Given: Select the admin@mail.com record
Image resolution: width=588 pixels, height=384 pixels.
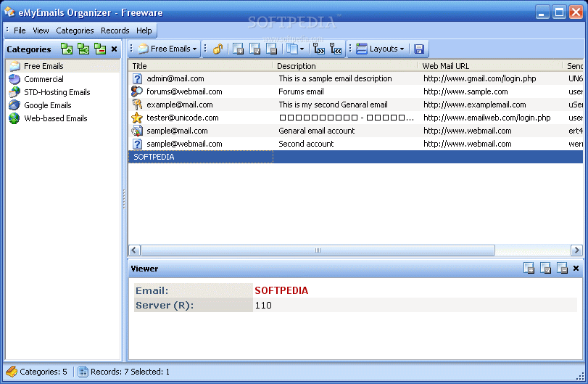Looking at the screenshot, I should pyautogui.click(x=356, y=78).
